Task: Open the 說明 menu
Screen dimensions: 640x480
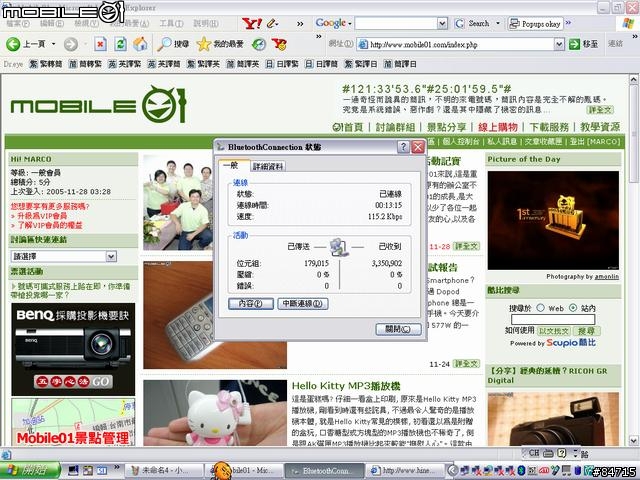Action: 206,23
